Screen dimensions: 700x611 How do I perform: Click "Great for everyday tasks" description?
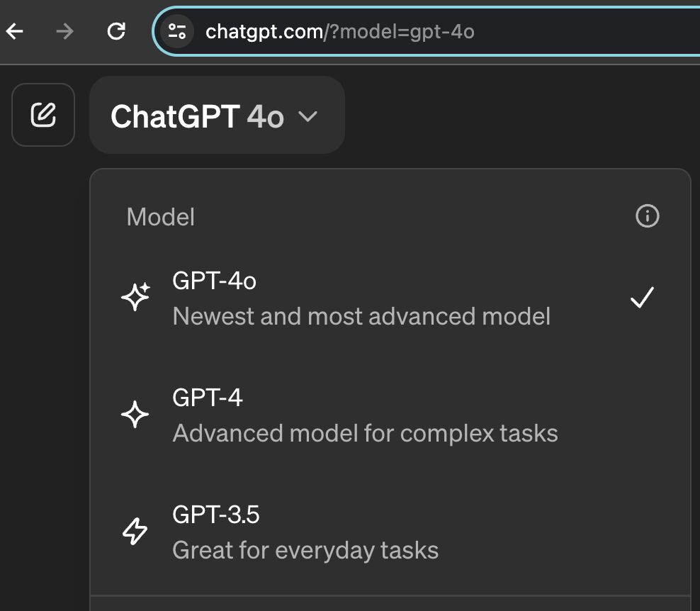coord(305,550)
